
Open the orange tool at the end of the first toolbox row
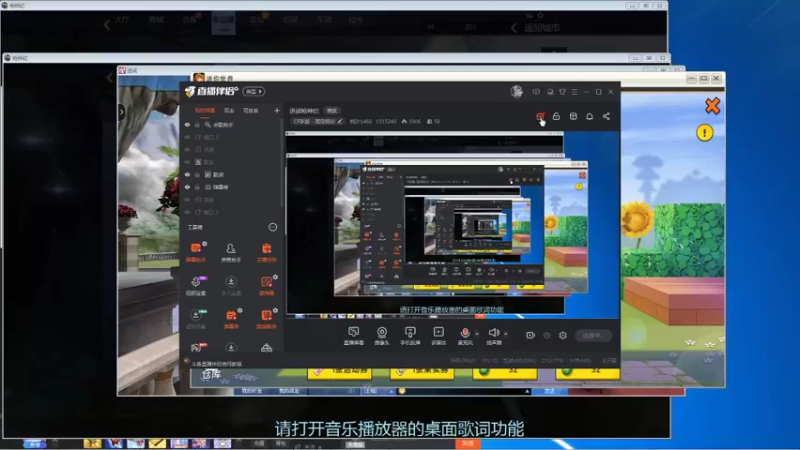click(266, 252)
